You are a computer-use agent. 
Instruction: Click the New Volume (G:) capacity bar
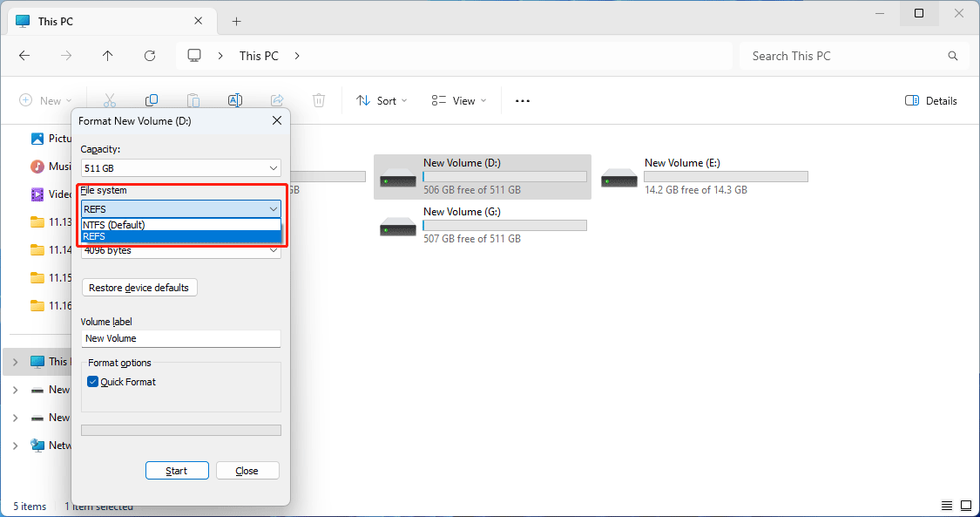[504, 226]
